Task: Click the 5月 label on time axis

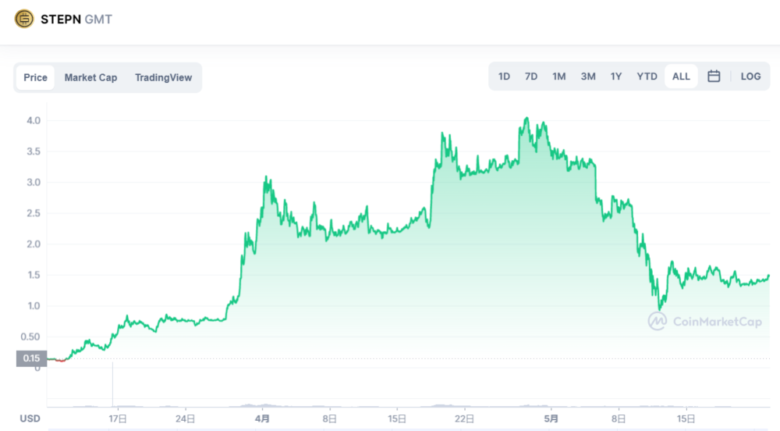Action: pos(551,419)
